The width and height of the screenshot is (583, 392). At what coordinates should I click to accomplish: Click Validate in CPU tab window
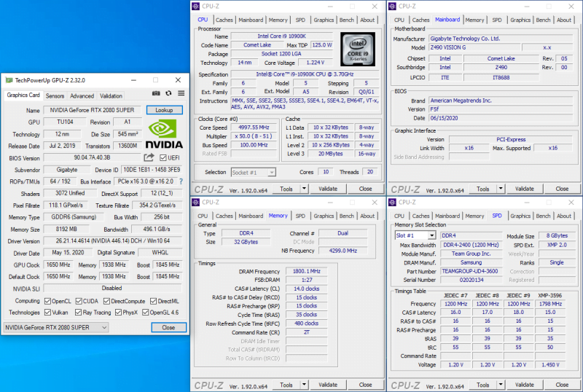click(328, 189)
